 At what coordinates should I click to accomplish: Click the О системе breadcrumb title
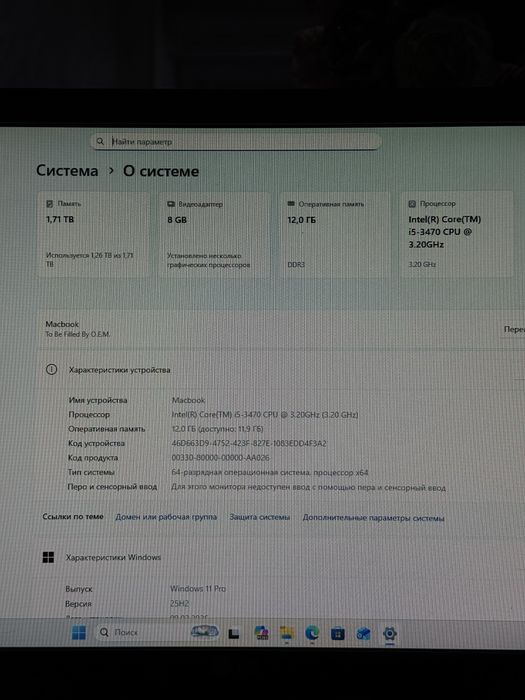tap(161, 171)
